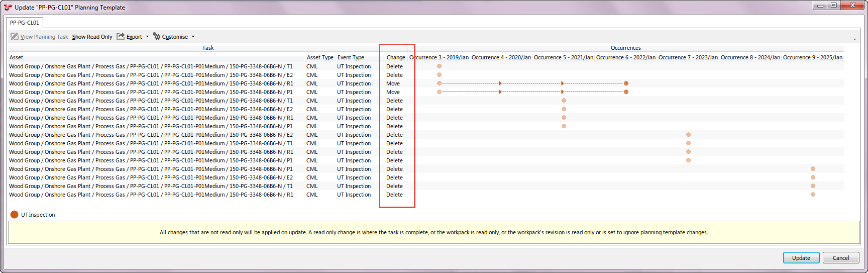Click the View Planning Task pencil icon

pyautogui.click(x=15, y=37)
